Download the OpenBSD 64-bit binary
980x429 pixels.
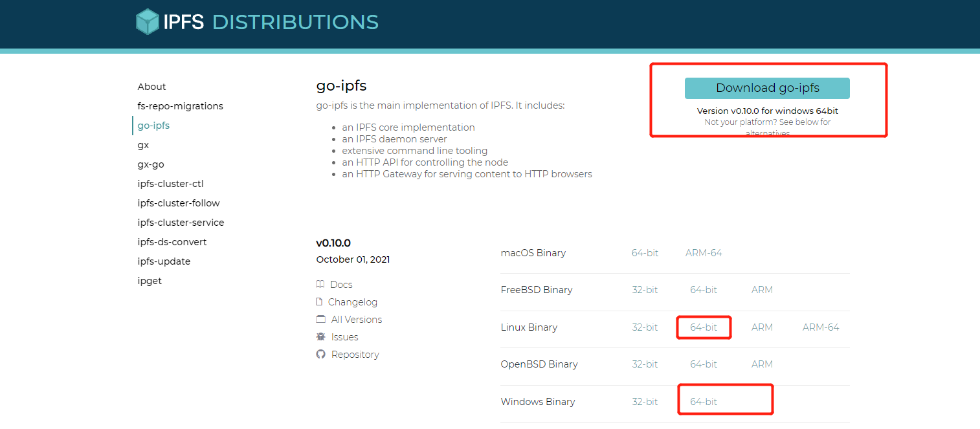pyautogui.click(x=704, y=364)
